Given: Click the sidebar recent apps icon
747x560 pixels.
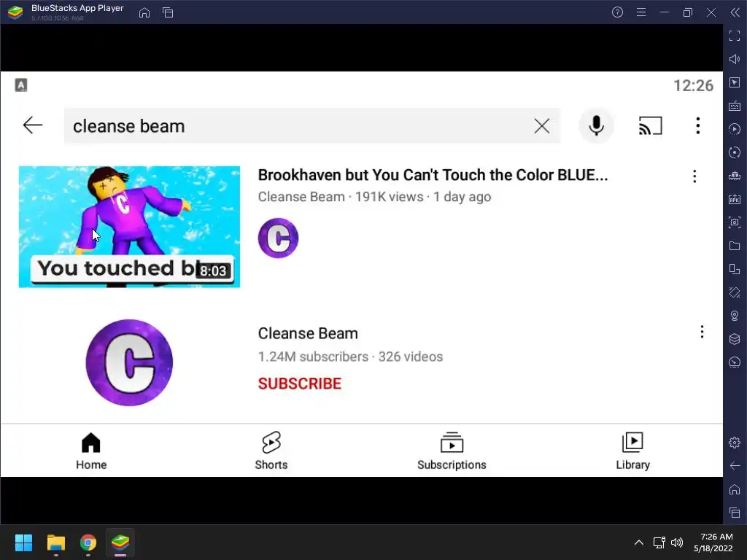Looking at the screenshot, I should (x=735, y=513).
